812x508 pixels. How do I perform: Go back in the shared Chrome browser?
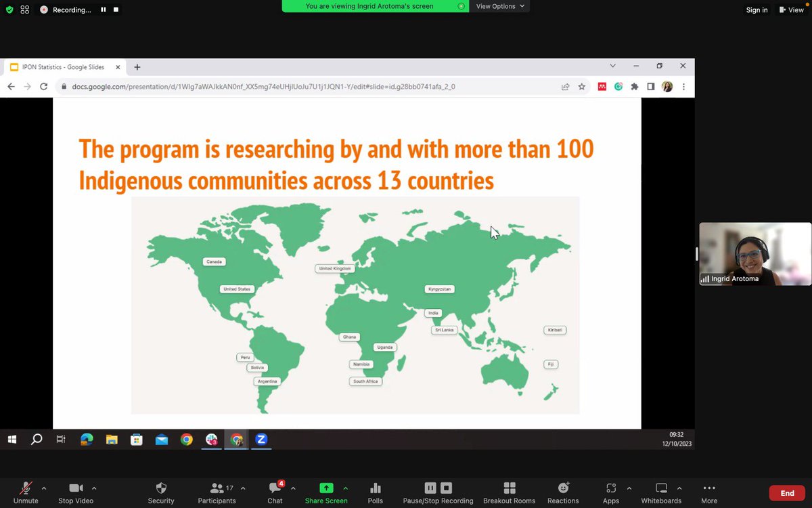click(x=11, y=87)
